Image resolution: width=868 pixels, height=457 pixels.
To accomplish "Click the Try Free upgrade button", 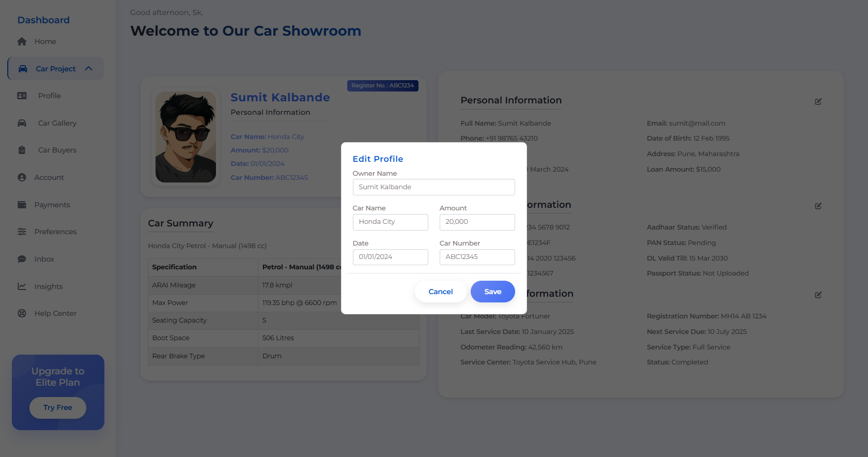I will click(x=58, y=407).
